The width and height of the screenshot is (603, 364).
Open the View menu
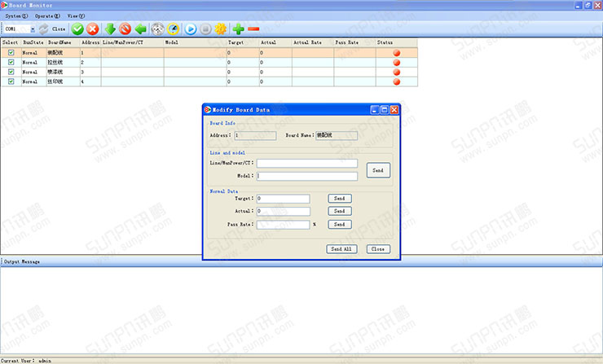click(76, 15)
